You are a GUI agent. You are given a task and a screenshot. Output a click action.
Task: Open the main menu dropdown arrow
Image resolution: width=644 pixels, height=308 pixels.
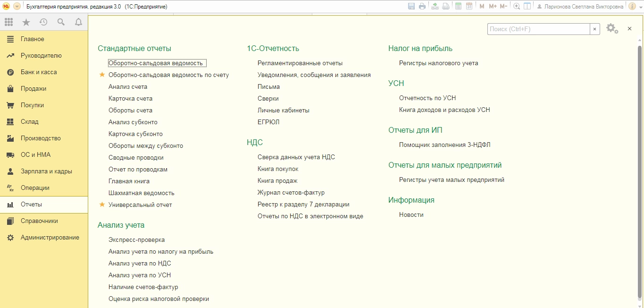point(17,7)
